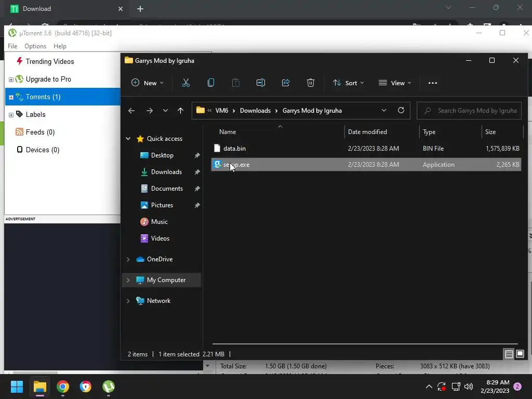The height and width of the screenshot is (399, 532).
Task: Open the clock and date in taskbar
Action: point(495,387)
